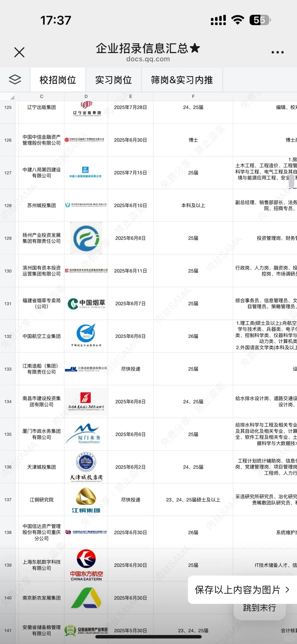Tap the 滨州国有资本投资运营 logo

coord(86,271)
